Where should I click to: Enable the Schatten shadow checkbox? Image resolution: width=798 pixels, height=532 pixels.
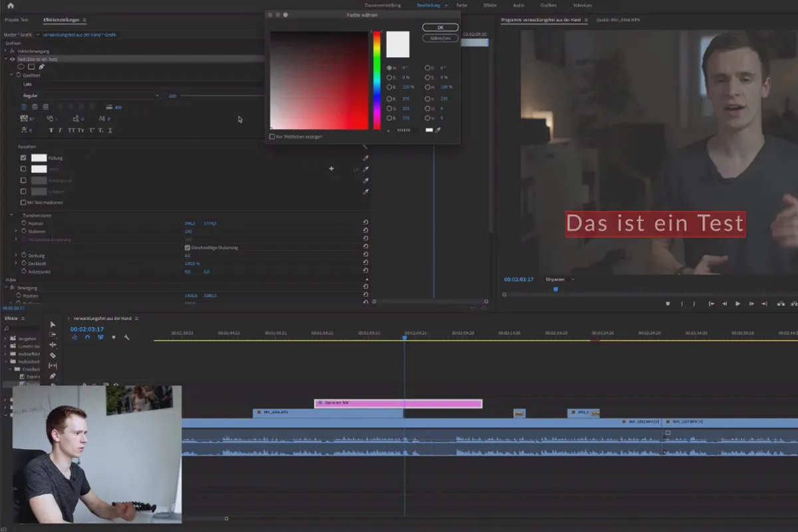pyautogui.click(x=23, y=191)
